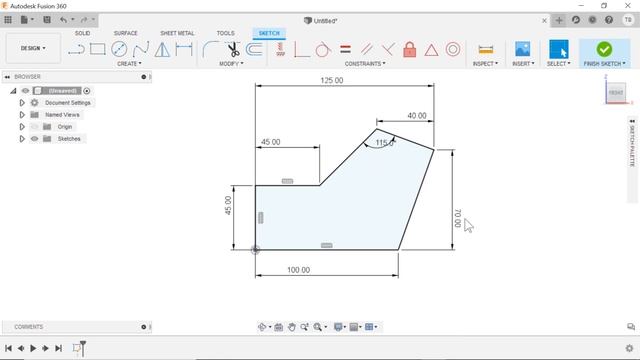Select the Mirror tool
The height and width of the screenshot is (360, 640).
click(x=162, y=49)
